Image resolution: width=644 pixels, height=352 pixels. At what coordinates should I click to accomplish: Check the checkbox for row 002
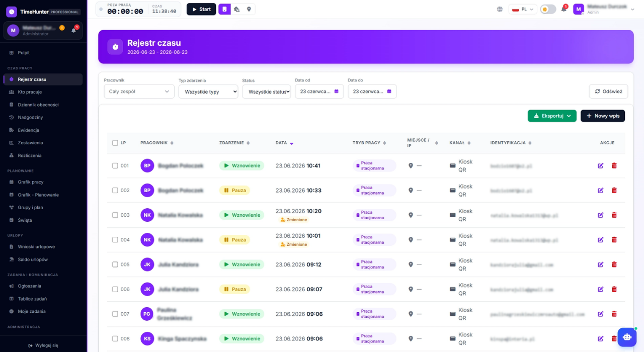point(115,191)
